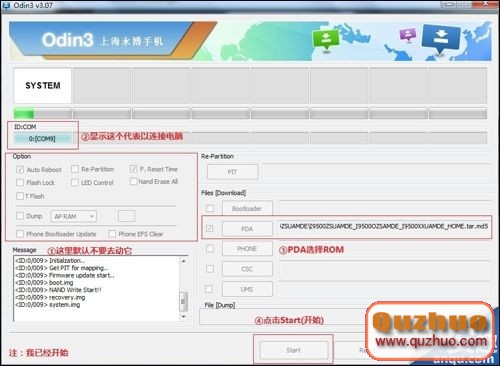Click the UMS file button
This screenshot has height=366, width=500.
click(247, 289)
